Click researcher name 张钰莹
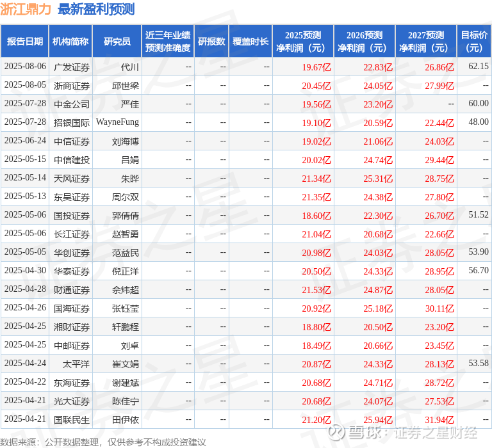492x448 pixels. (x=126, y=308)
